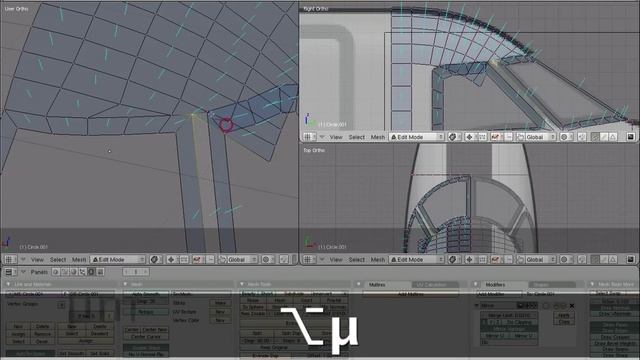The width and height of the screenshot is (640, 360).
Task: Open viewport shading icon in User Ortho header
Action: click(155, 260)
